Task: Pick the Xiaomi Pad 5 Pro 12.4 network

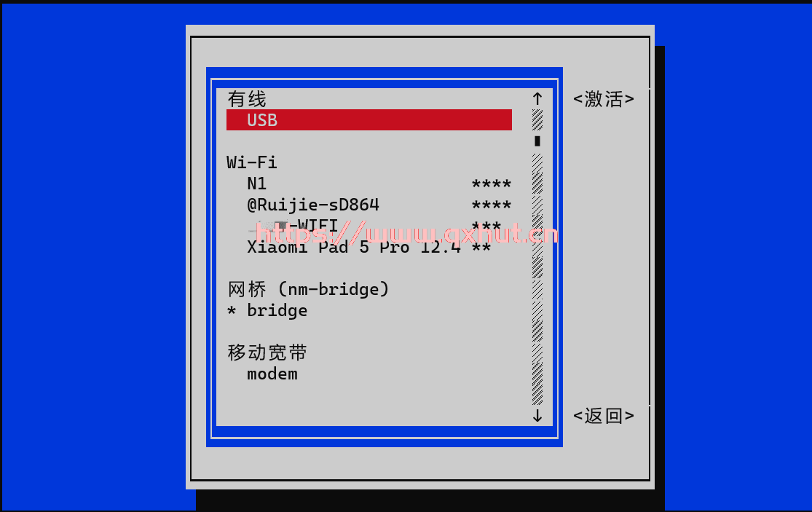Action: (x=368, y=248)
